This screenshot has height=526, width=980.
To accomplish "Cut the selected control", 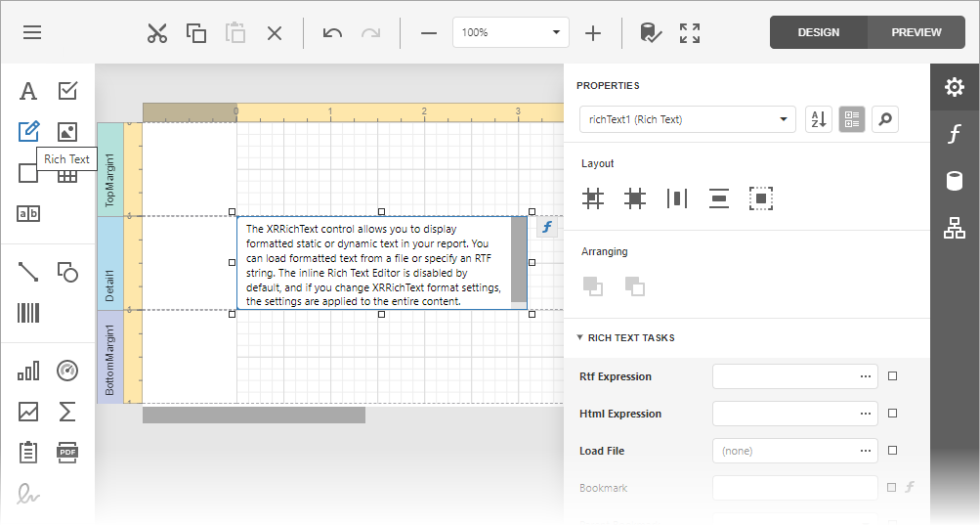I will 157,32.
